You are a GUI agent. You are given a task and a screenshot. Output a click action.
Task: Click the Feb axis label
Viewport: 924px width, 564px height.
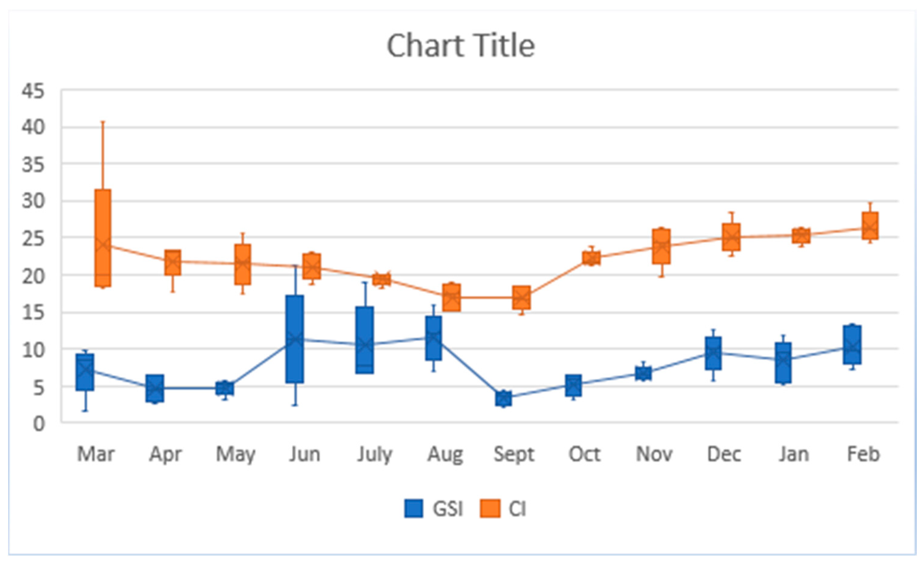click(x=863, y=454)
